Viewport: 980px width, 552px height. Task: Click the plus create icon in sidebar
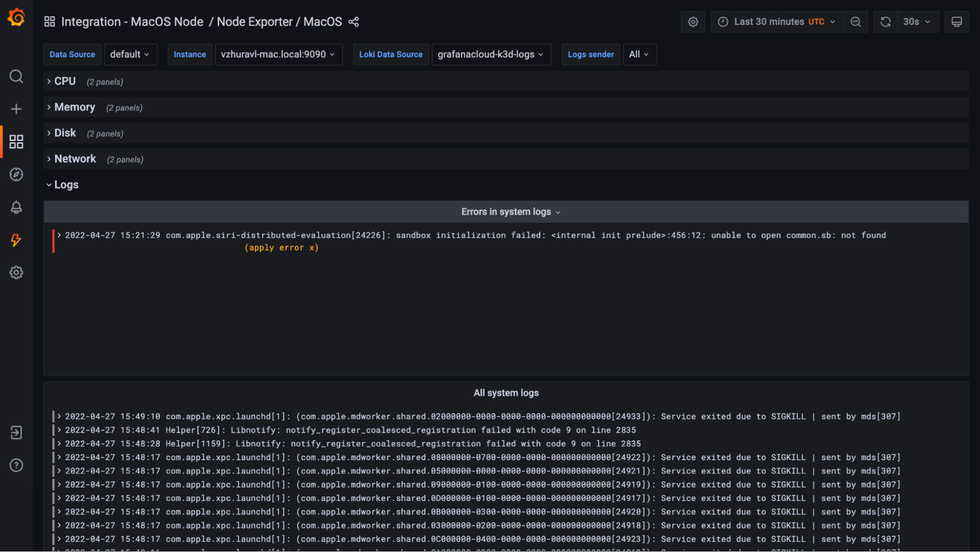click(x=16, y=109)
